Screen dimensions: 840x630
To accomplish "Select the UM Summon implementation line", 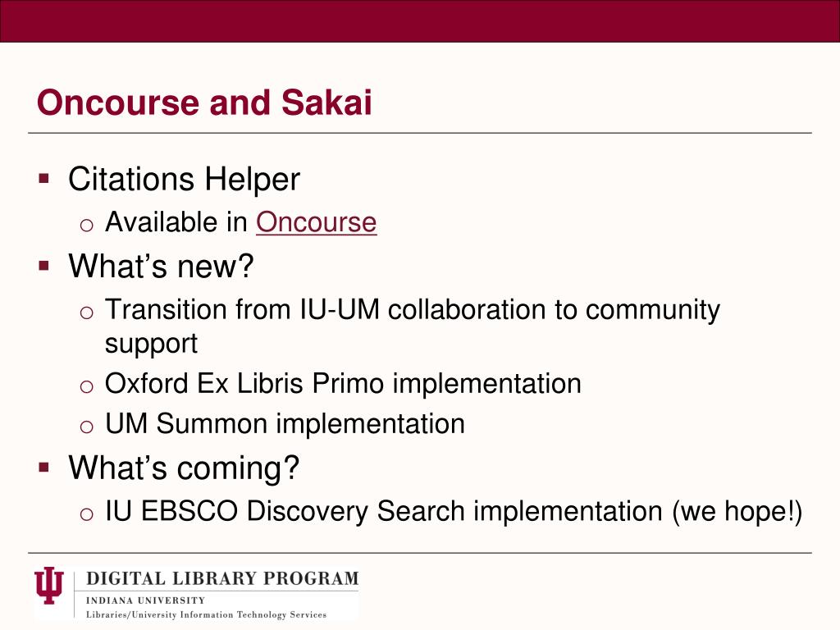I will coord(285,424).
